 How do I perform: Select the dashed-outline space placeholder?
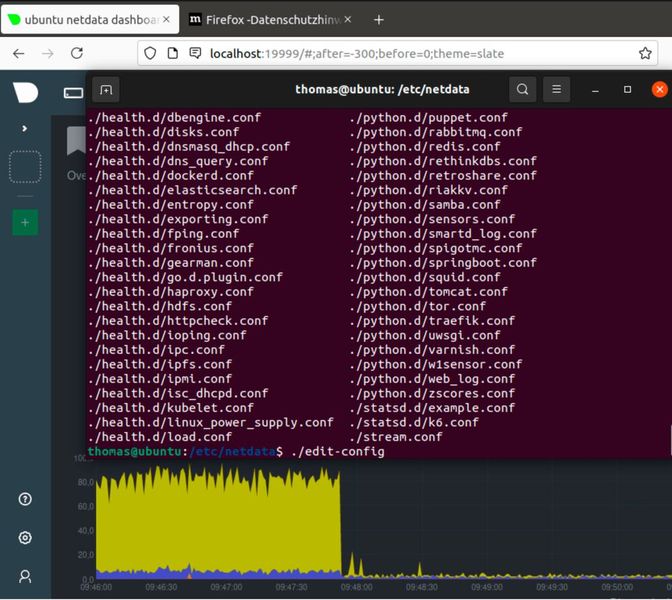click(x=25, y=167)
